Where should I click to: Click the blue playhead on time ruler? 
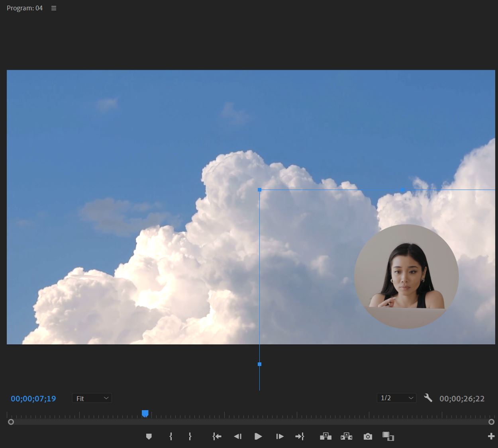pyautogui.click(x=145, y=414)
